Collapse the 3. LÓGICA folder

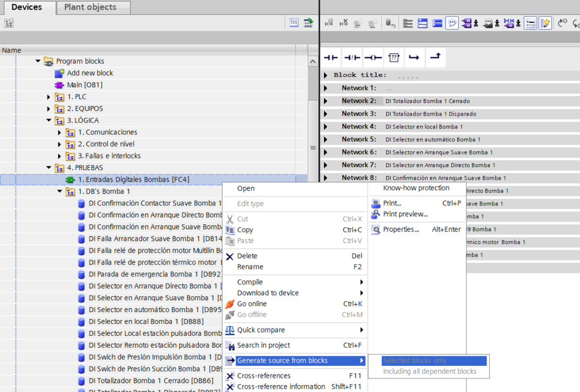49,121
